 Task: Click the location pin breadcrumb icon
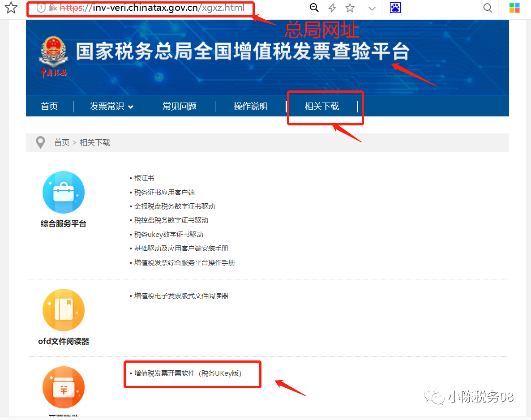[x=40, y=142]
